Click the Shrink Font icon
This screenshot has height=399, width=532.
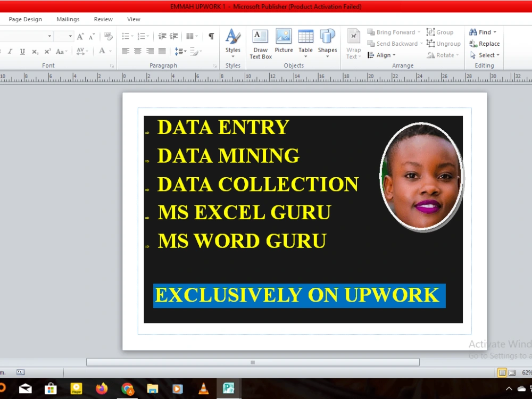click(x=92, y=36)
